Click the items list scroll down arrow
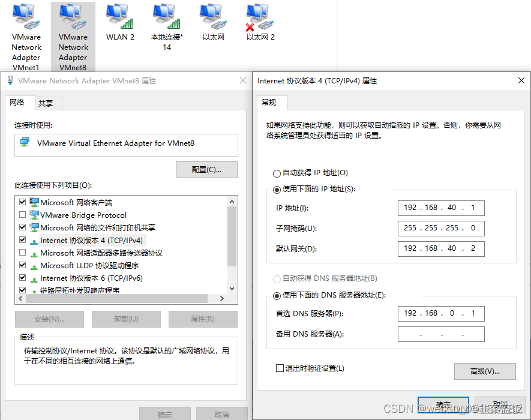This screenshot has width=531, height=420. tap(232, 289)
